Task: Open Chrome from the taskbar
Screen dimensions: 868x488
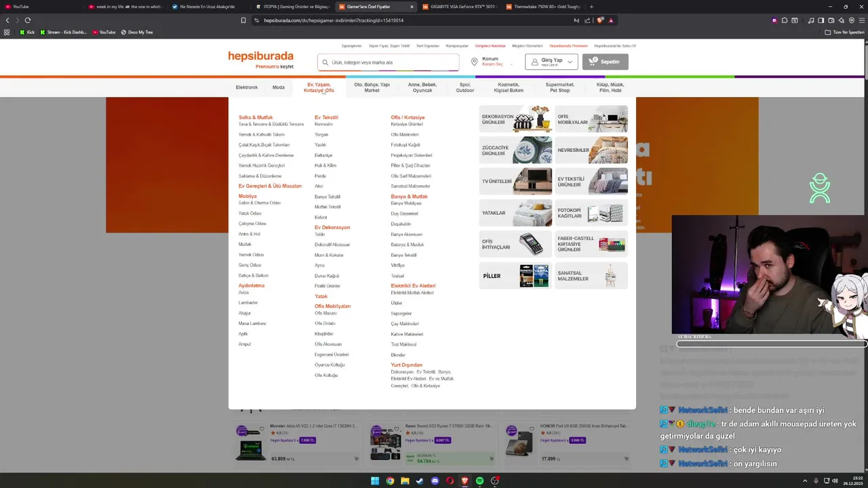Action: [390, 481]
